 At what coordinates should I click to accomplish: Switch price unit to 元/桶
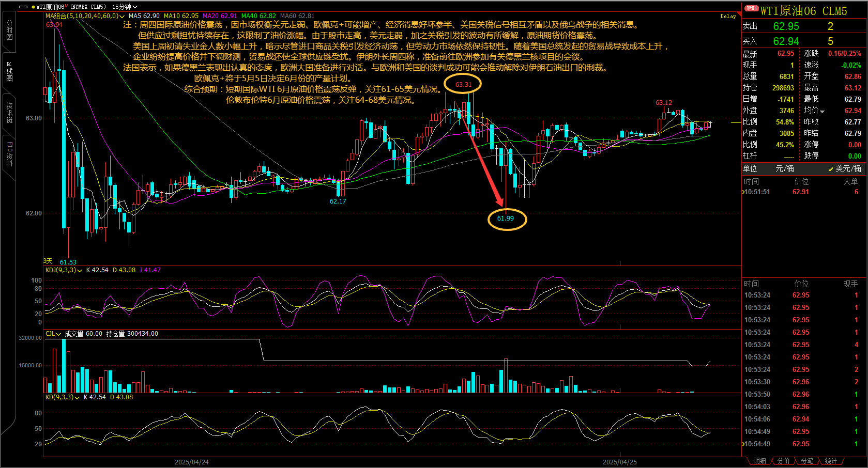tap(784, 169)
